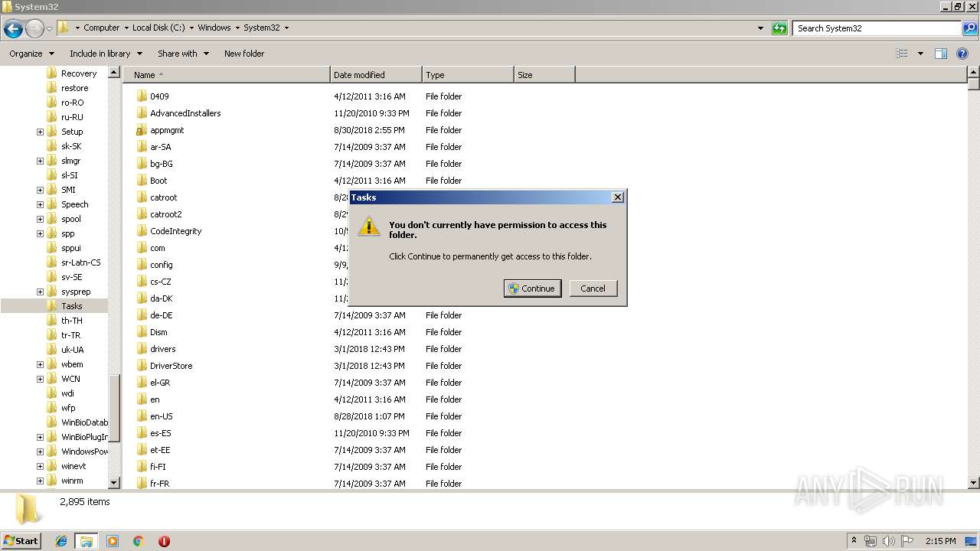This screenshot has height=551, width=980.
Task: Expand the Speech folder node
Action: point(40,204)
